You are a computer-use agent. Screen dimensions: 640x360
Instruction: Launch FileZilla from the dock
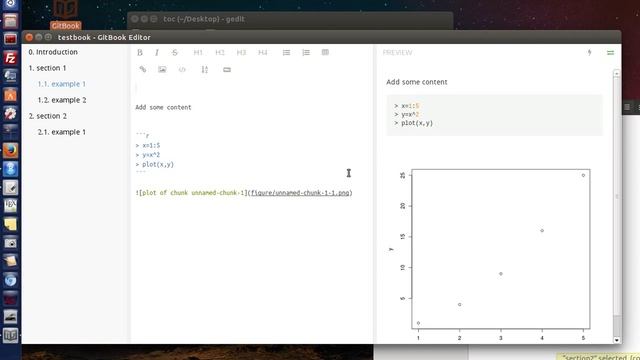[10, 58]
